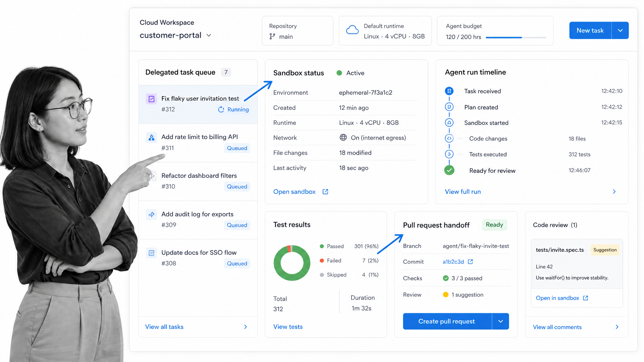644x362 pixels.
Task: Click the cloud icon in Default runtime
Action: pyautogui.click(x=352, y=30)
